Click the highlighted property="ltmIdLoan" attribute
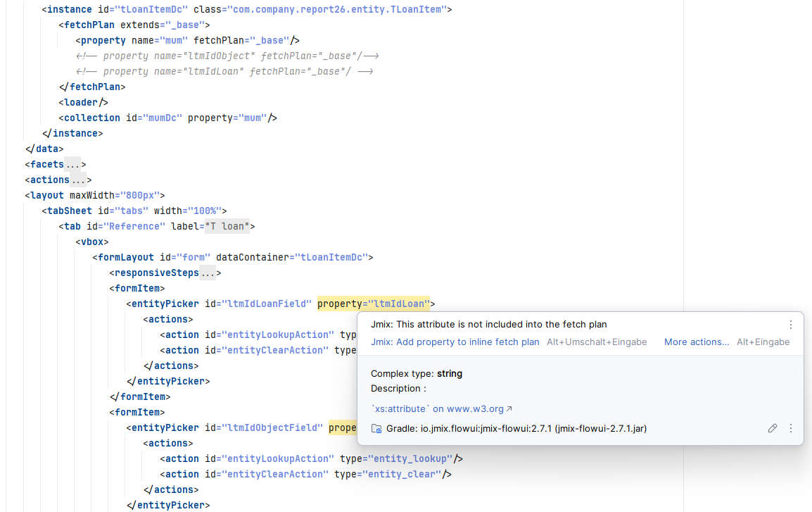812x512 pixels. point(374,304)
